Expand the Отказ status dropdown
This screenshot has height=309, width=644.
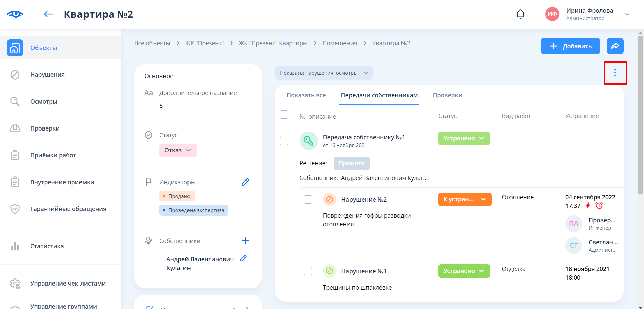(178, 150)
